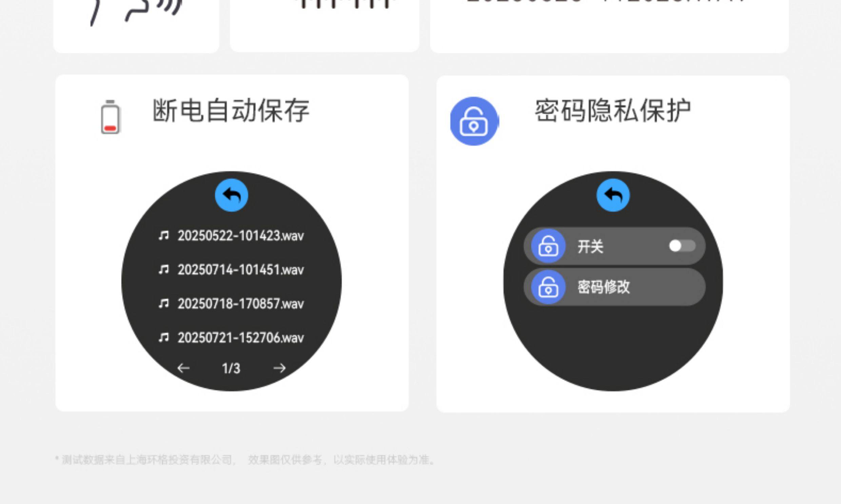This screenshot has width=841, height=504.
Task: Click the 1/3 page indicator
Action: pyautogui.click(x=231, y=369)
